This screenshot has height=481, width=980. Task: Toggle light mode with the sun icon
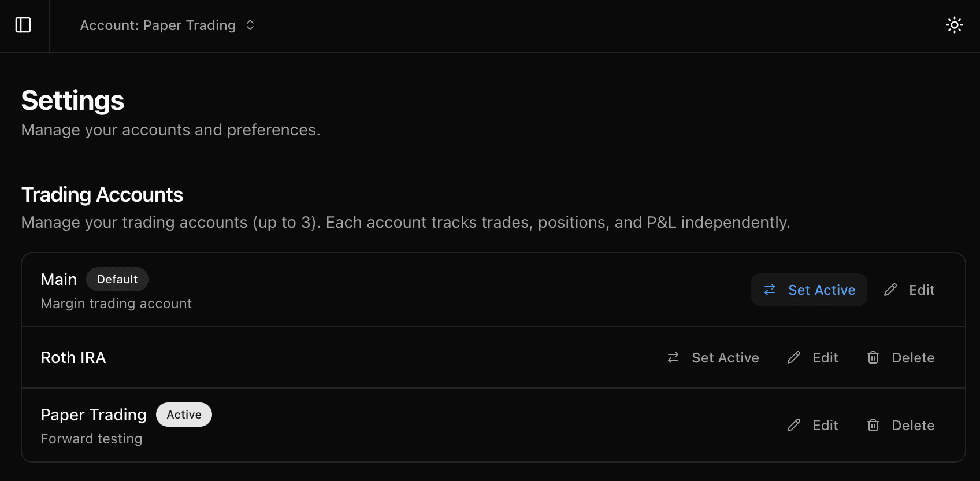(x=954, y=25)
